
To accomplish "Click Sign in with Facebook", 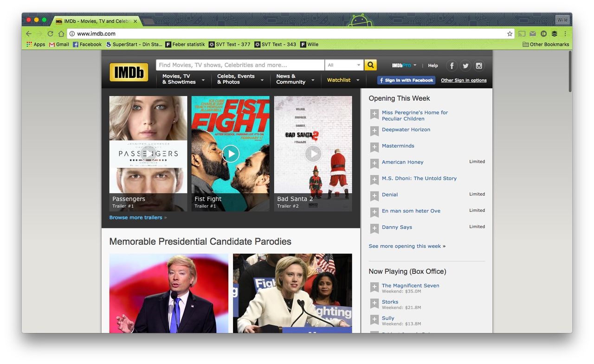I will click(x=406, y=80).
